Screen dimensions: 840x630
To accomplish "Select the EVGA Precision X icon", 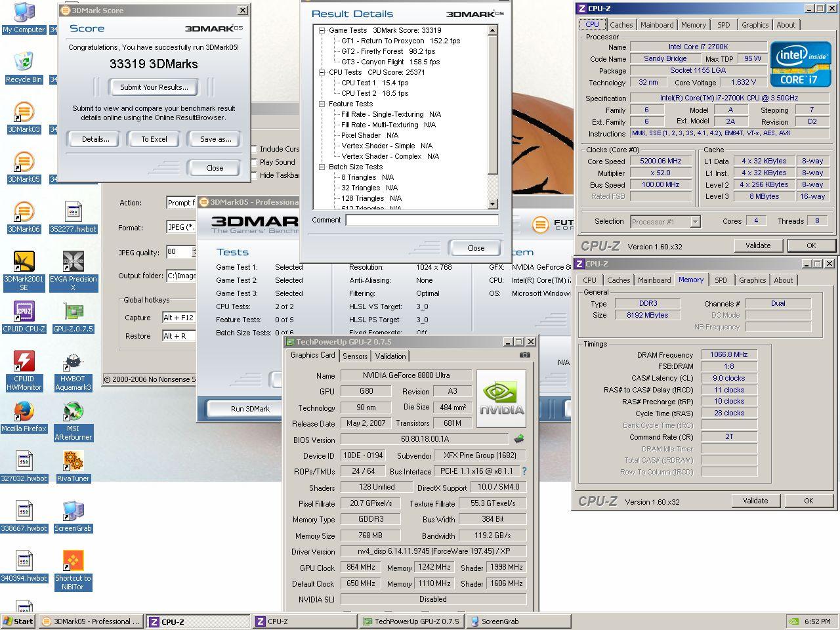I will (73, 270).
